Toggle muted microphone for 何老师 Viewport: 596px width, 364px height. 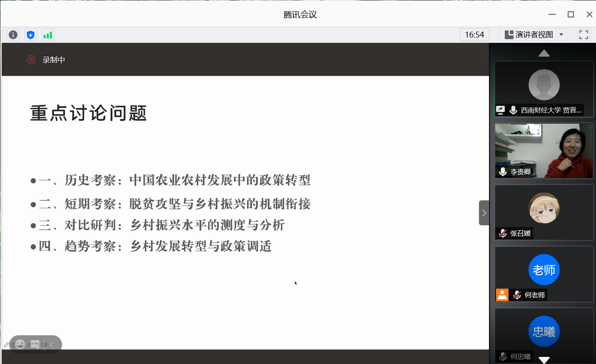click(517, 295)
